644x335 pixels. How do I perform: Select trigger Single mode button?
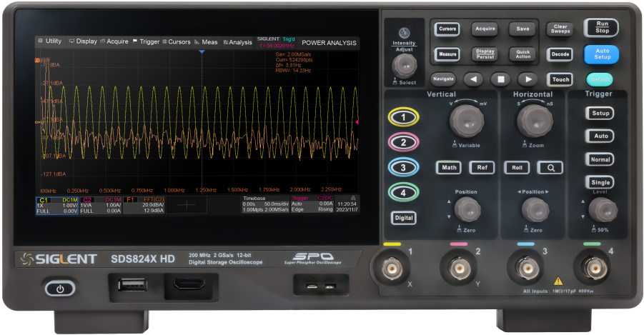coord(600,182)
